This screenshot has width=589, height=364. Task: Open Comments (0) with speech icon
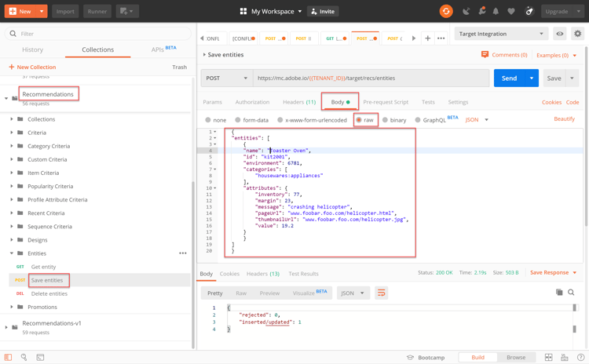[504, 55]
